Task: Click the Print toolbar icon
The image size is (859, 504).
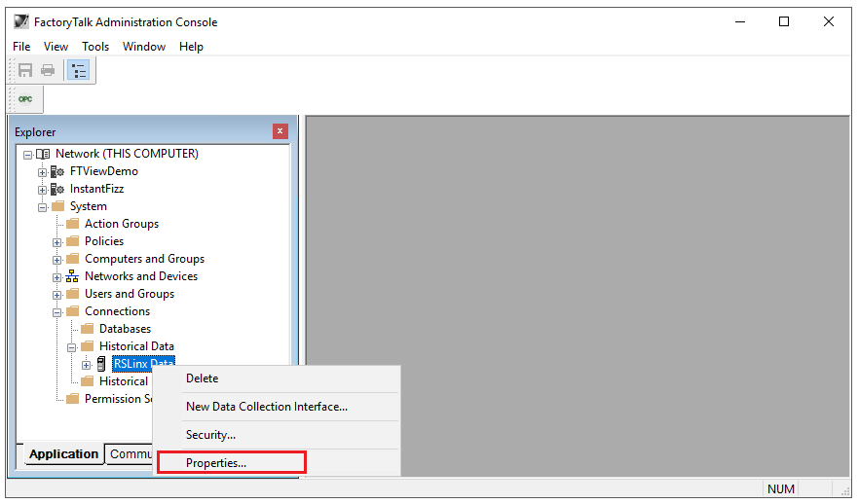Action: pos(49,70)
